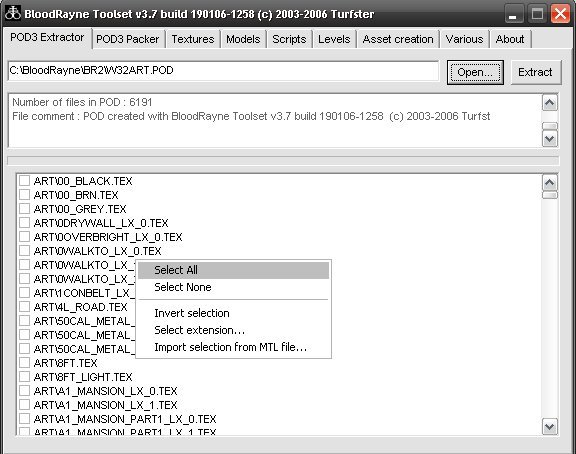
Task: Show the About tab
Action: tap(510, 39)
